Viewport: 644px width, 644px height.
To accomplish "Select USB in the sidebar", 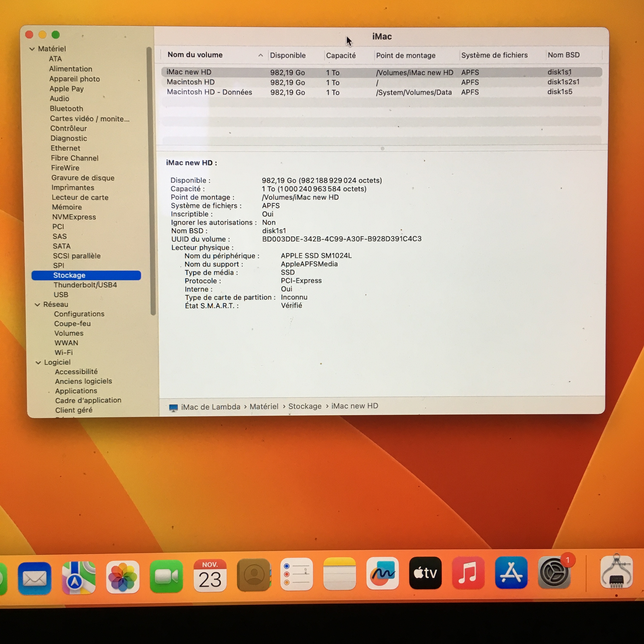I will coord(61,295).
